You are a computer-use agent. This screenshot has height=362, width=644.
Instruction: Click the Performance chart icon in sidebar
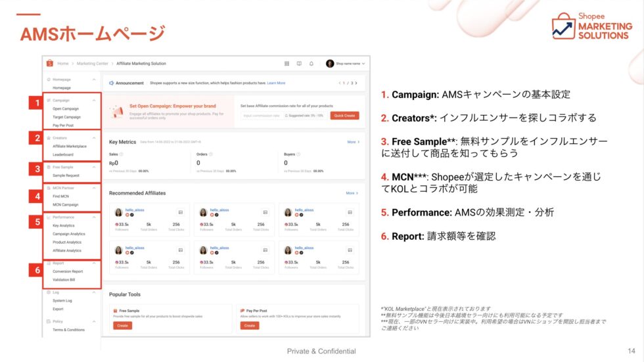[x=49, y=217]
